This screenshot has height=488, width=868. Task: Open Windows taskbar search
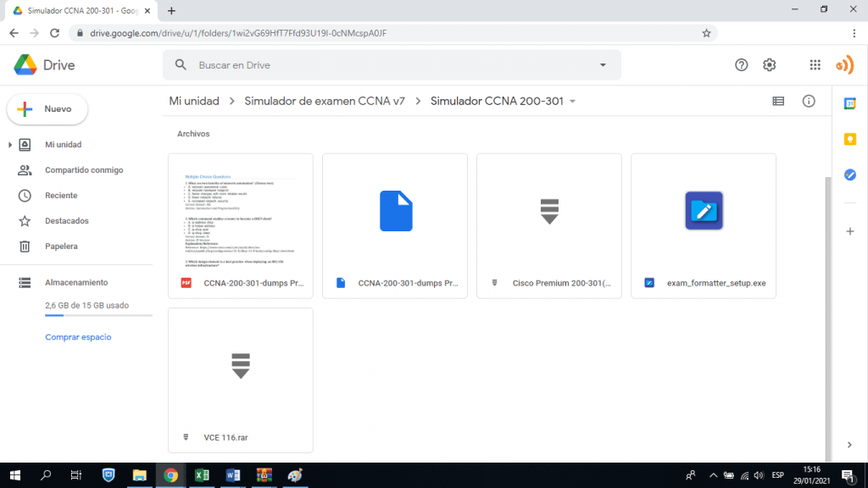click(x=46, y=475)
